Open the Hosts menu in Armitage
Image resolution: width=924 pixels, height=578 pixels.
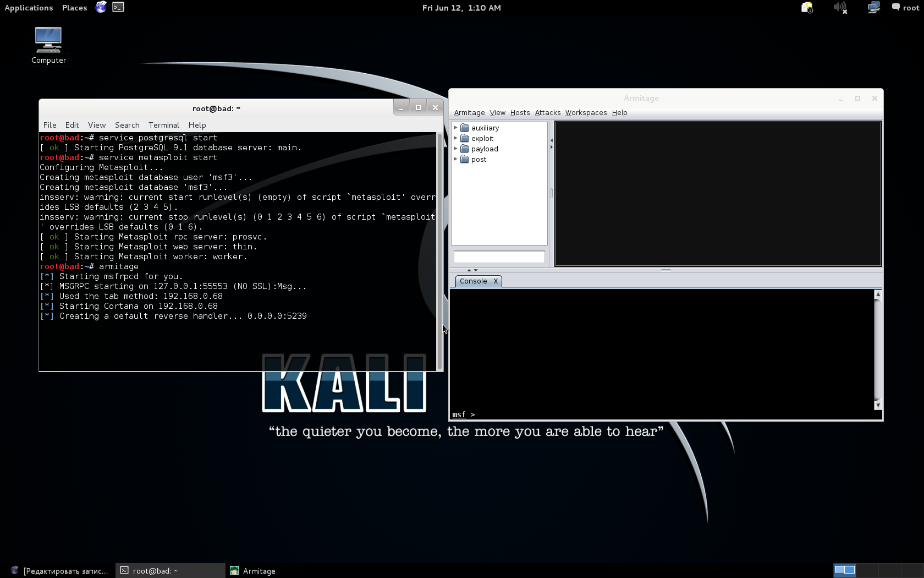click(520, 113)
